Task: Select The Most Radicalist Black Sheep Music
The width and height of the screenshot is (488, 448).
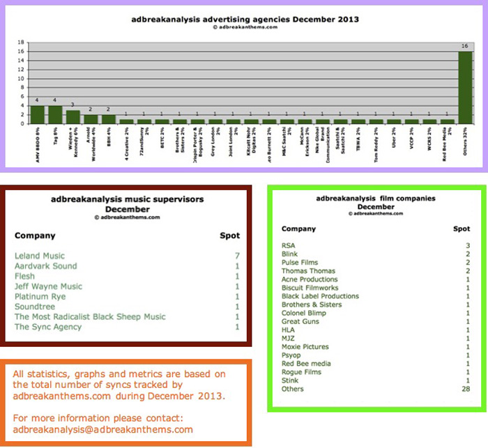Action: click(90, 317)
